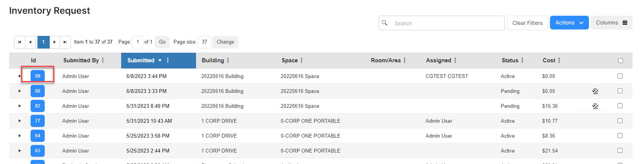Toggle select-all checkbox in header
This screenshot has width=644, height=164.
(620, 60)
